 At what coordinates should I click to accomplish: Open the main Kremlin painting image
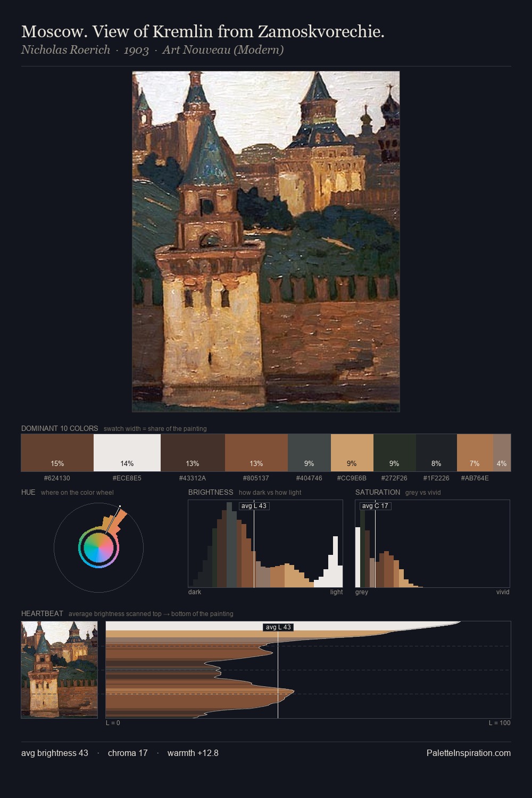point(266,242)
